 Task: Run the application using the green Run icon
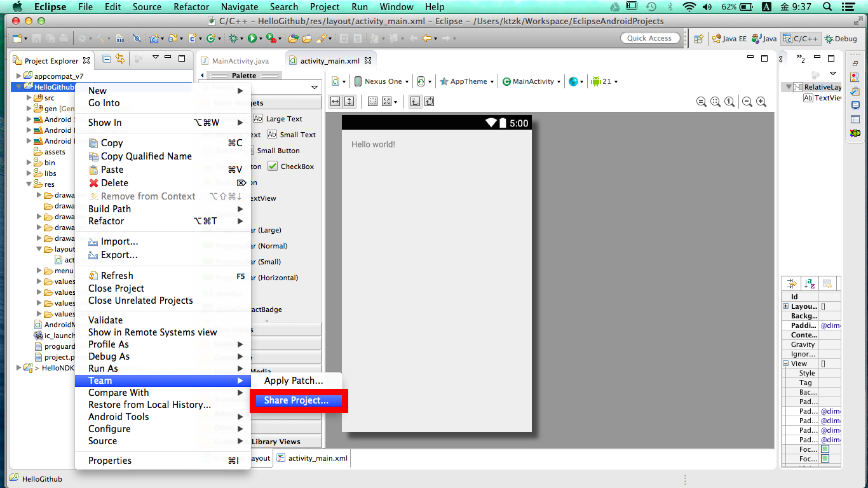click(252, 38)
